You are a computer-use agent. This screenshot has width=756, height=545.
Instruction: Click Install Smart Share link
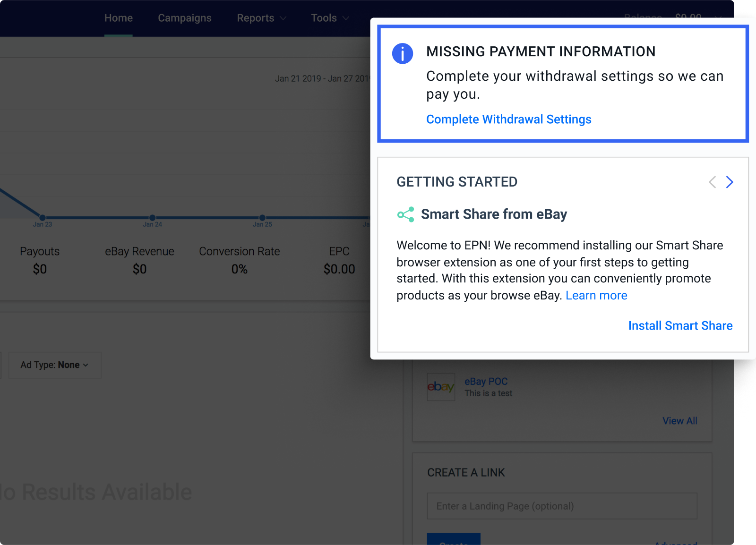pos(680,325)
